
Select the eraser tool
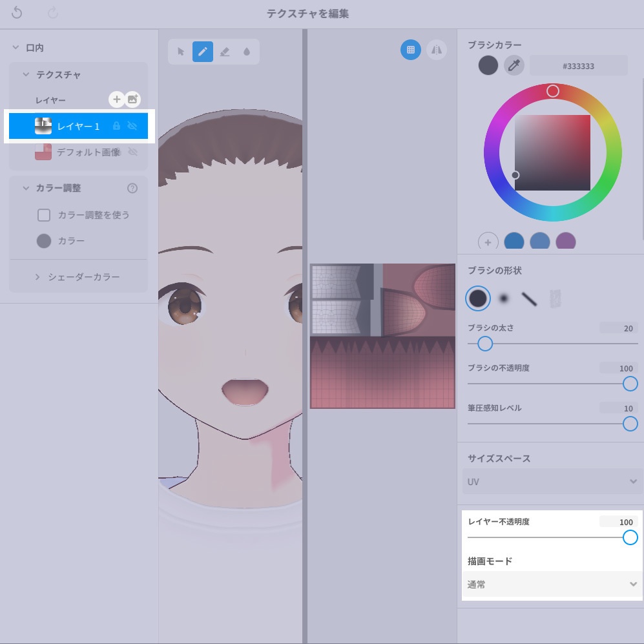click(225, 51)
